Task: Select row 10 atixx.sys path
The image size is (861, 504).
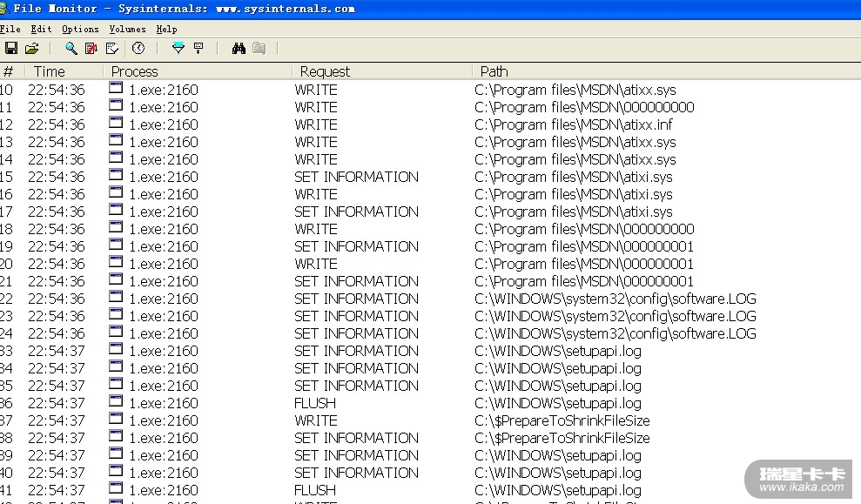Action: pos(575,90)
